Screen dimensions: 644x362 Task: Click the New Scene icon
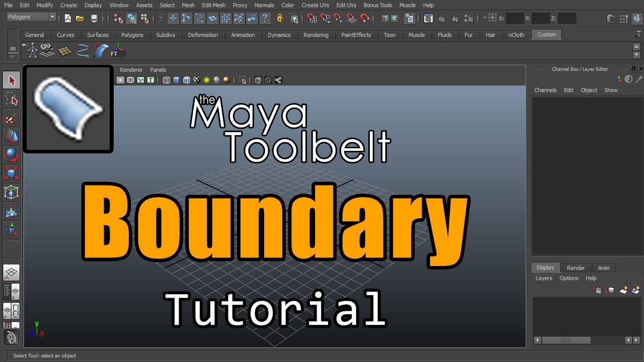(68, 19)
